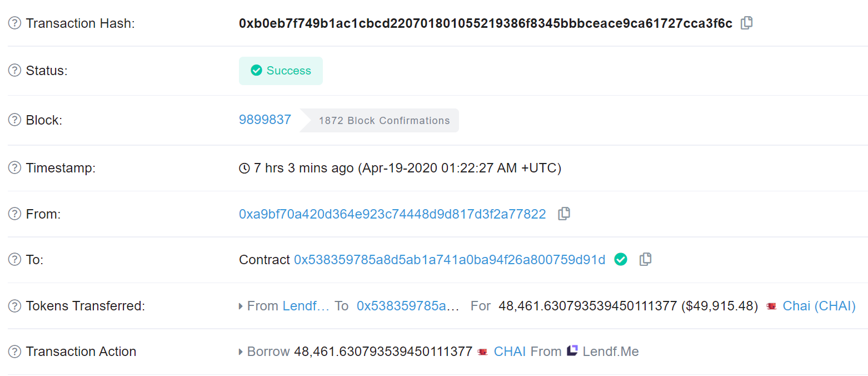
Task: Copy the From address
Action: coord(564,214)
